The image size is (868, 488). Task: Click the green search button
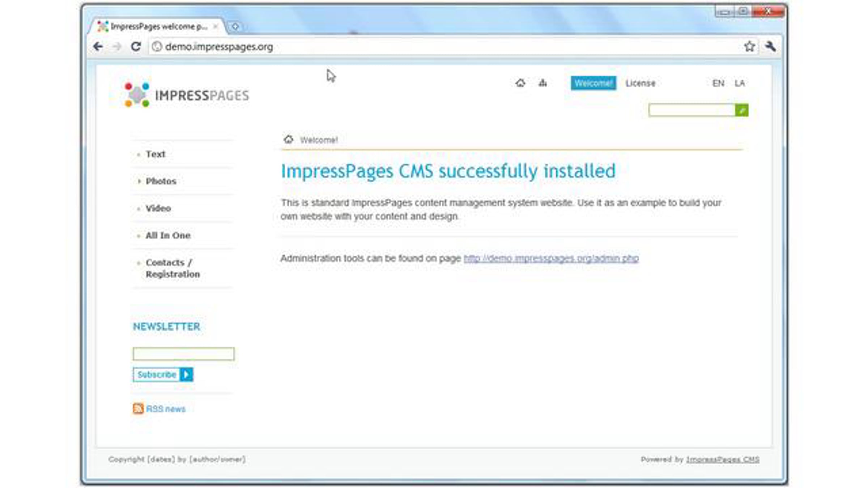(x=741, y=110)
